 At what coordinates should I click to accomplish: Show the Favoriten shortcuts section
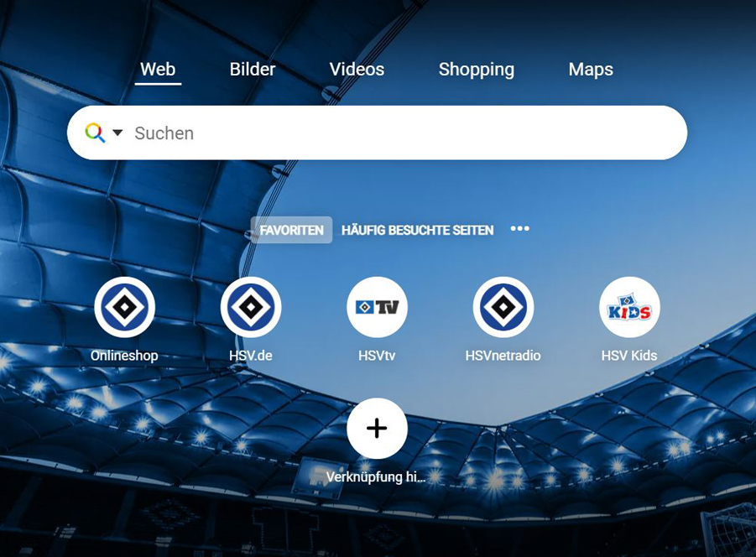tap(291, 230)
